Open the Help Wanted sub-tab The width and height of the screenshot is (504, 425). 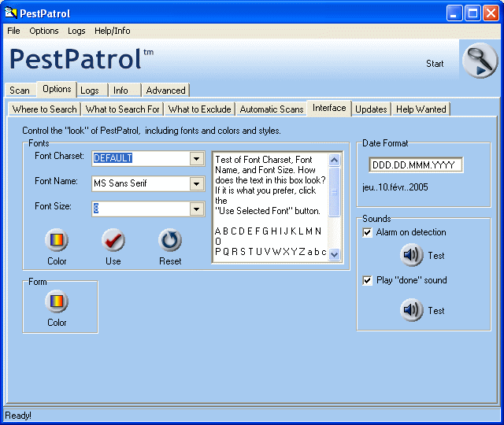pos(421,109)
